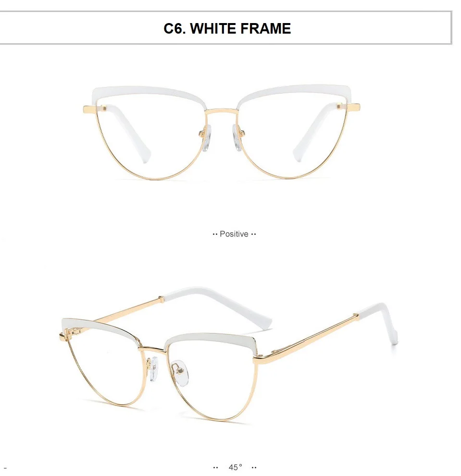The height and width of the screenshot is (476, 461).
Task: Select the "45°" view caption
Action: tap(235, 467)
